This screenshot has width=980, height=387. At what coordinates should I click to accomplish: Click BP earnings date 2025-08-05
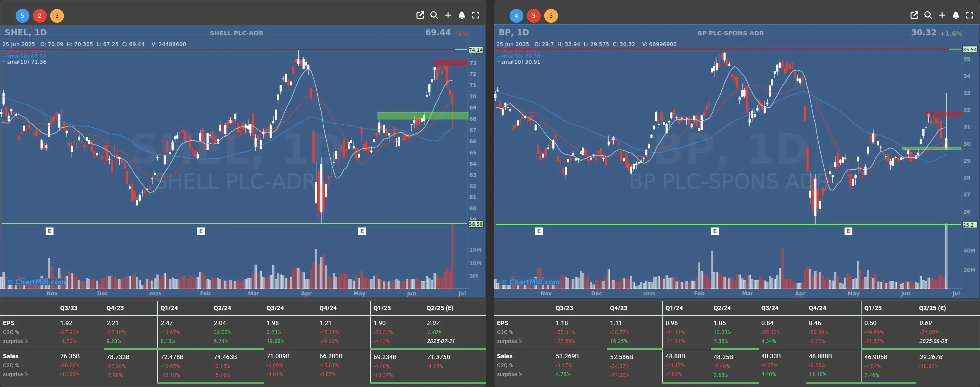(x=933, y=341)
